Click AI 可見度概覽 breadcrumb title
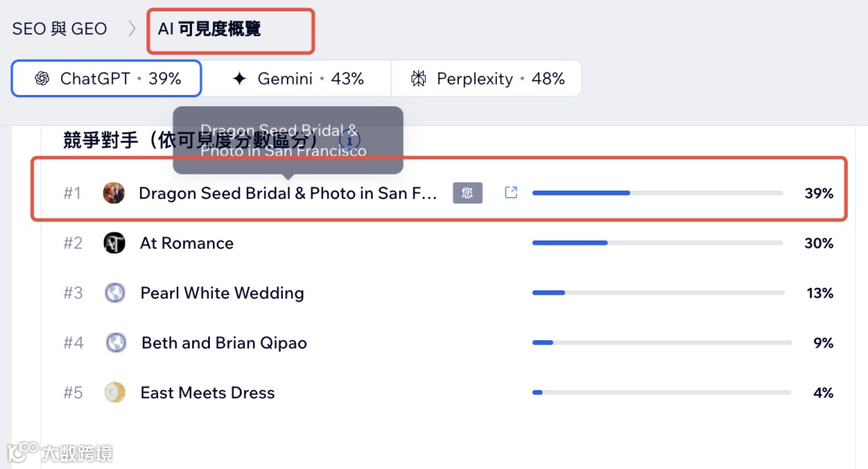 click(209, 30)
